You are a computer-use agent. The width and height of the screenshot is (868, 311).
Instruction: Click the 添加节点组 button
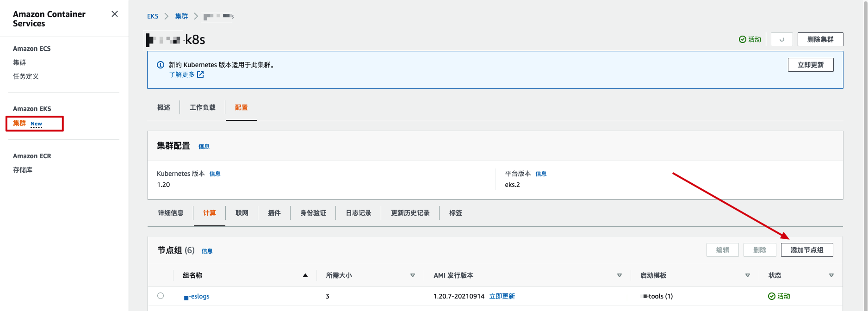click(807, 250)
